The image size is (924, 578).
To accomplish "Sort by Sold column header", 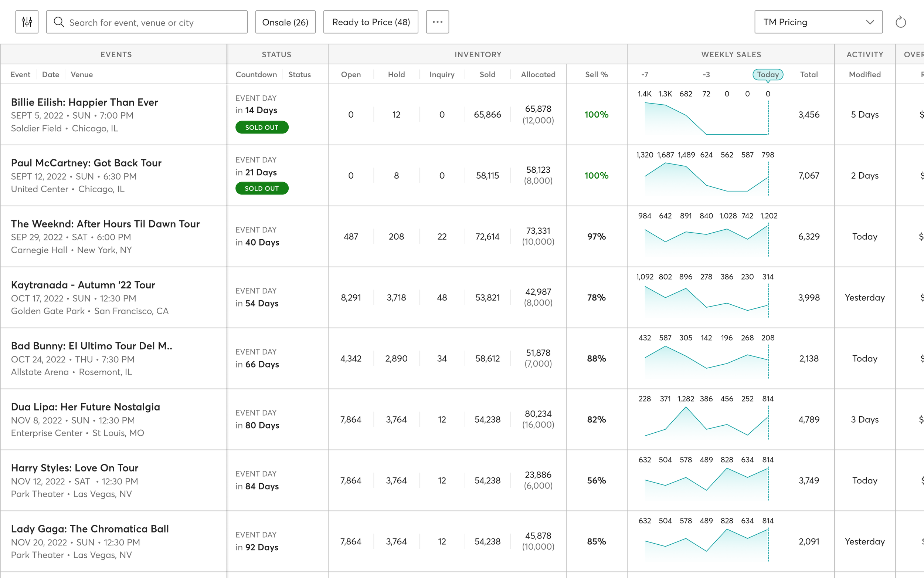I will [488, 75].
